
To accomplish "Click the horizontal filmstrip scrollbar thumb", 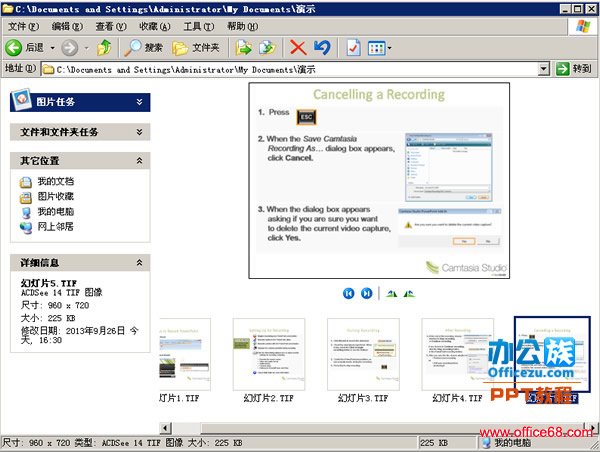I will (392, 428).
